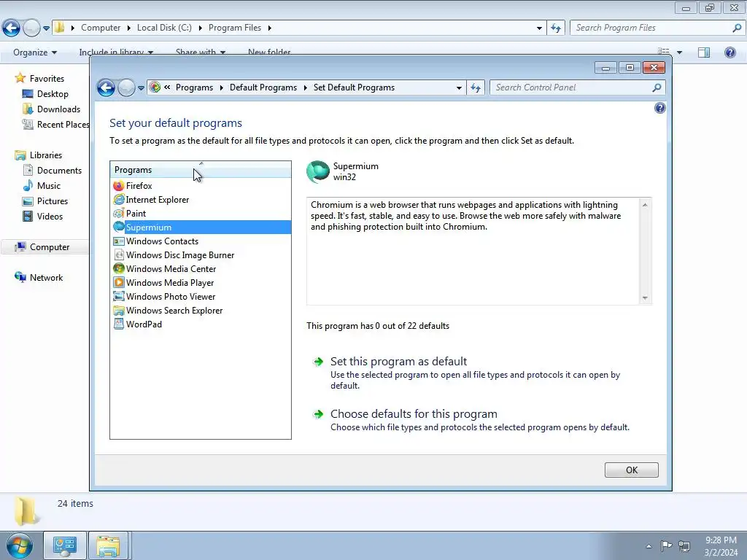Click the Search Control Panel field
This screenshot has width=747, height=560.
coord(570,87)
